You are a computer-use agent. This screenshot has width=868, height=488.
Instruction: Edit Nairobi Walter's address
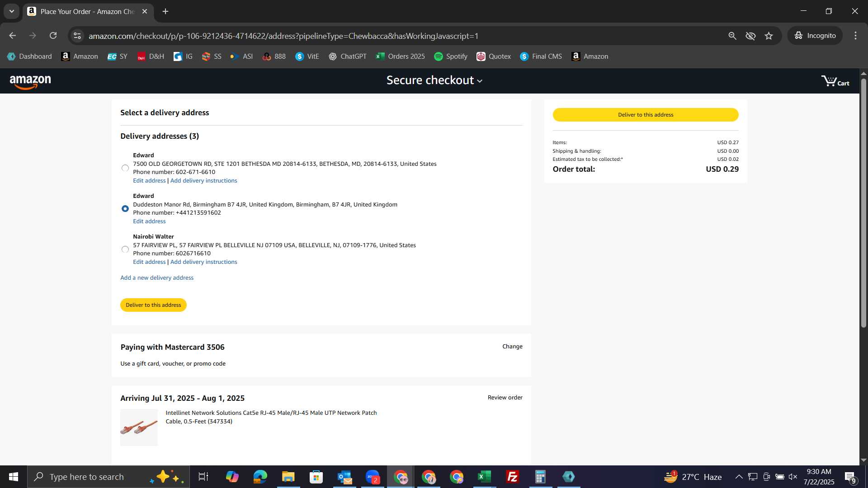[x=149, y=262]
